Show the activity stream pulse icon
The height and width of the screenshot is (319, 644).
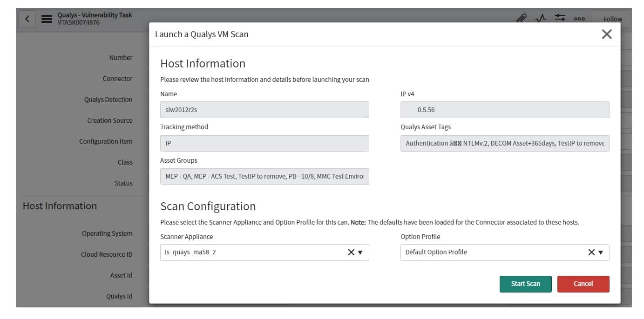(540, 19)
